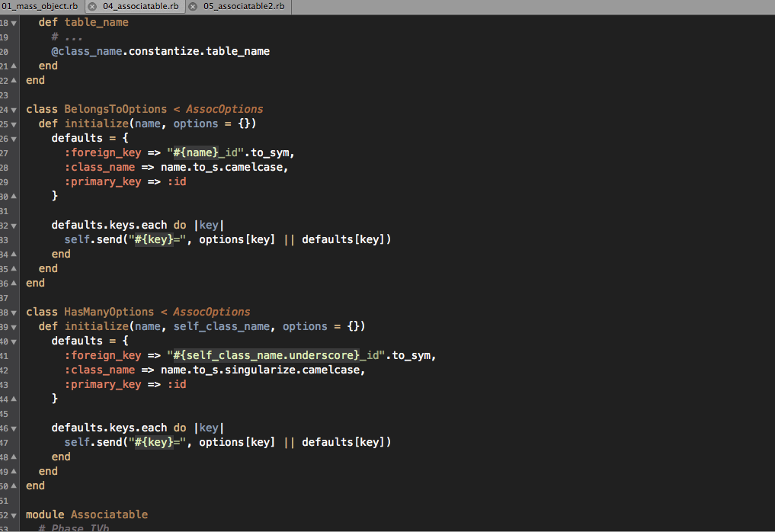This screenshot has height=532, width=775.
Task: Fold the defaults hash at line 26
Action: [14, 139]
